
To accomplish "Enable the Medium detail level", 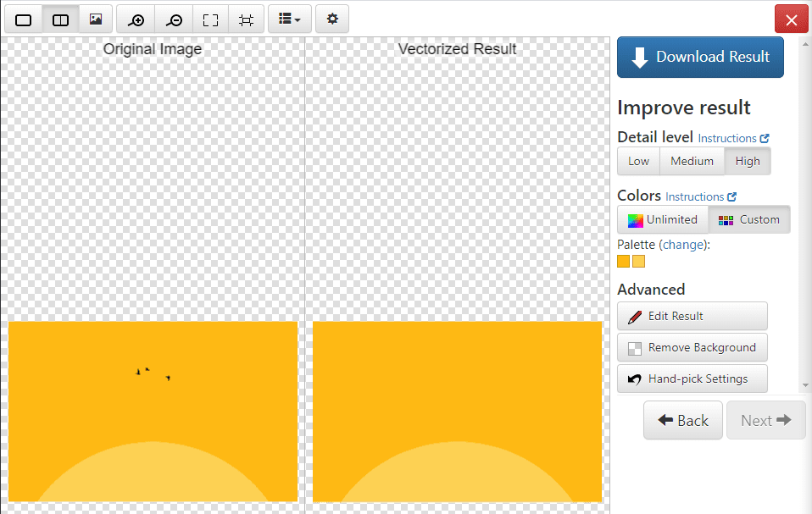I will tap(692, 161).
